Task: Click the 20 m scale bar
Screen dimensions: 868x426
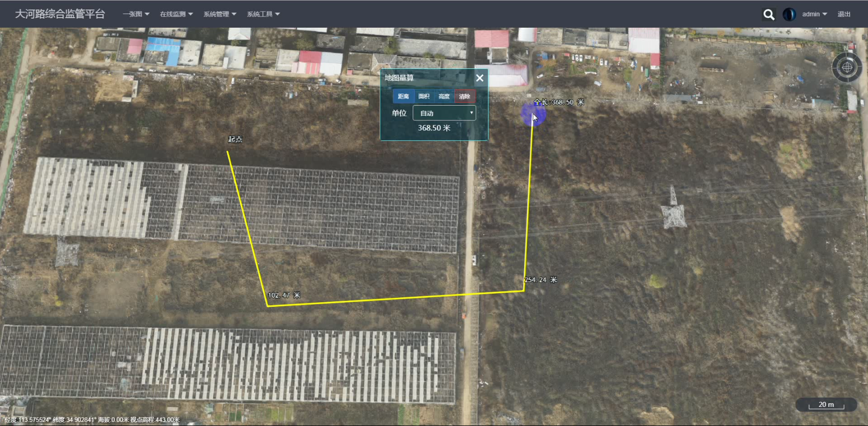Action: (x=826, y=405)
